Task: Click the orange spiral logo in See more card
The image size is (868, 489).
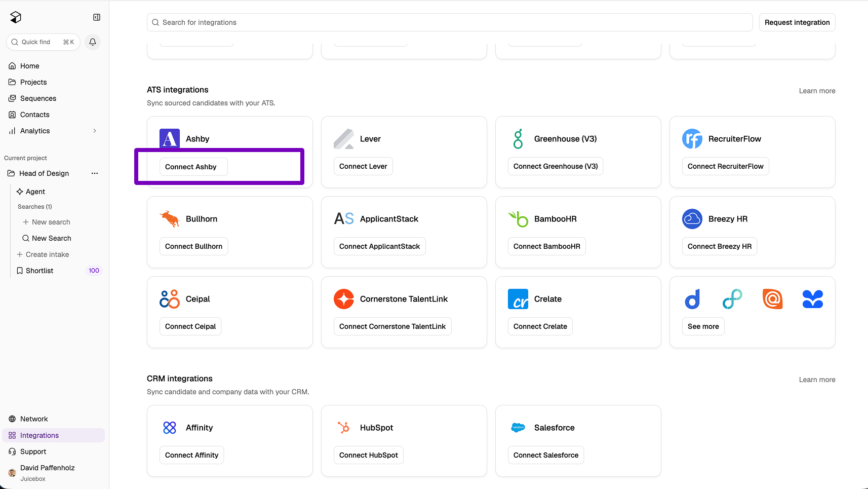Action: pyautogui.click(x=773, y=299)
